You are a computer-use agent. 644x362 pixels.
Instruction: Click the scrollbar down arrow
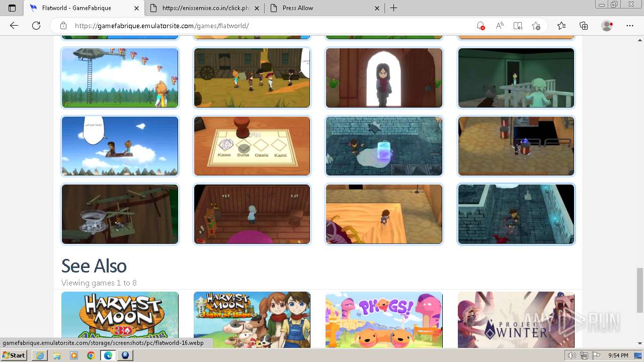(639, 343)
